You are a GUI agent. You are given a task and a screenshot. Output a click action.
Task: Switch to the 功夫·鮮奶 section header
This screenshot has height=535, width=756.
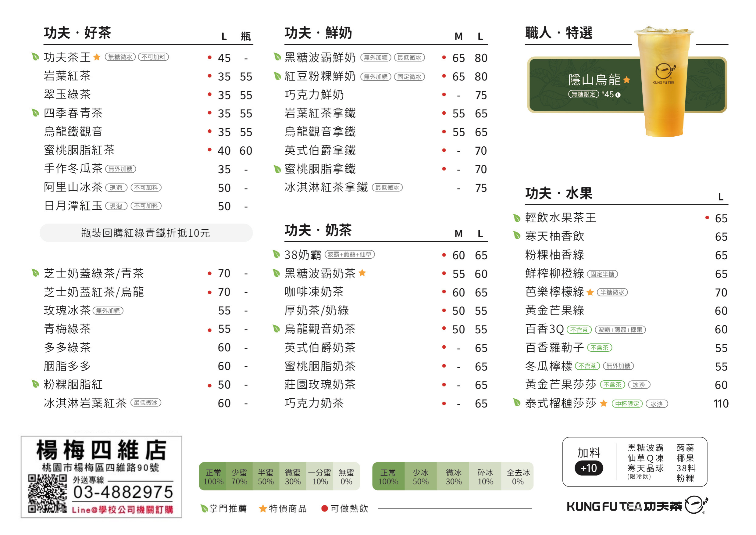coord(318,32)
